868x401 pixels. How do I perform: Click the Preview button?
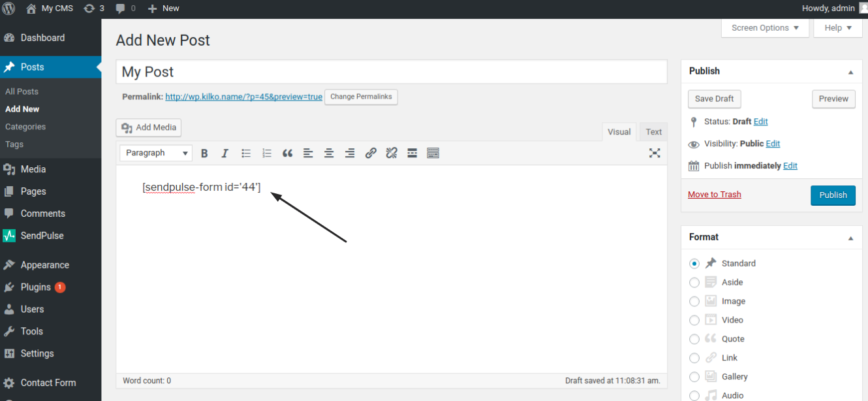(833, 99)
